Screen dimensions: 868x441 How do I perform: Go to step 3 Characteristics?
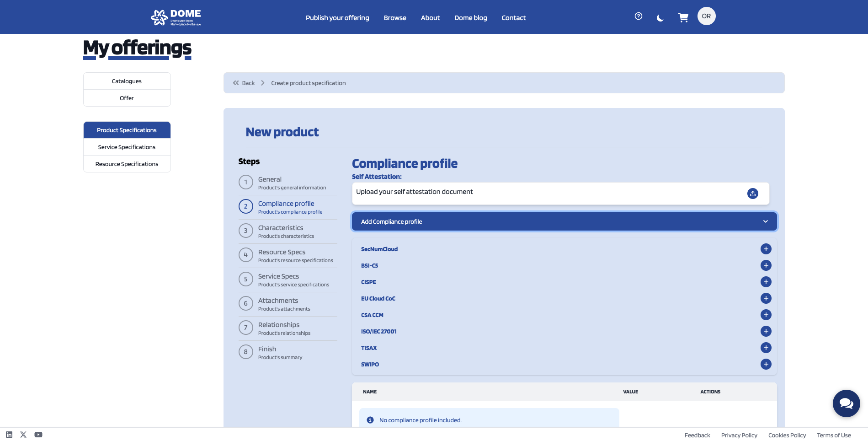coord(280,231)
